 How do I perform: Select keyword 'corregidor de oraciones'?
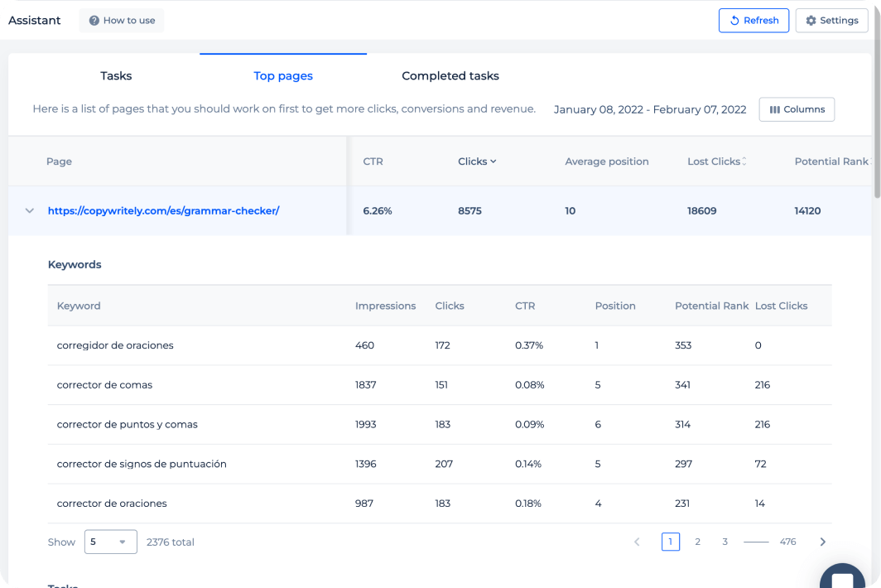[115, 345]
